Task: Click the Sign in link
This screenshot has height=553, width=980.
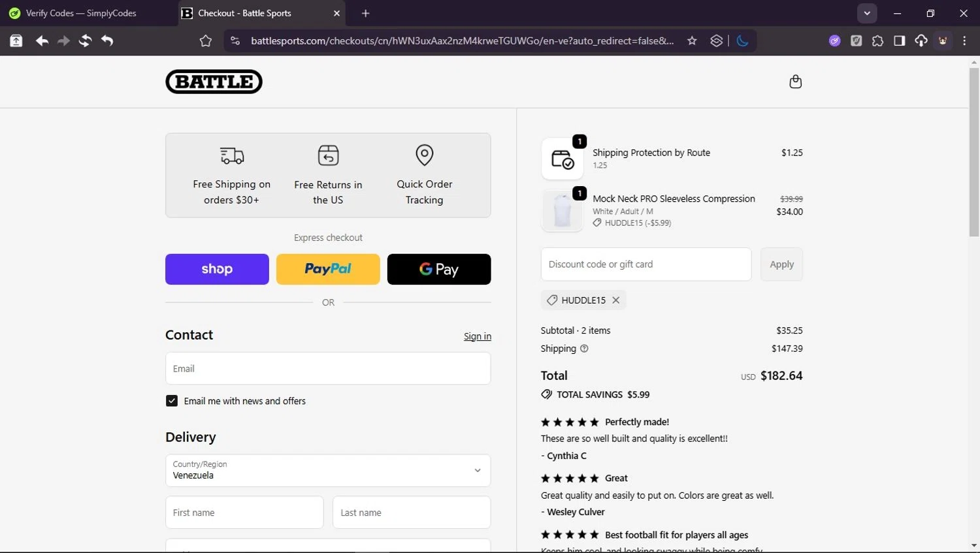Action: 478,336
